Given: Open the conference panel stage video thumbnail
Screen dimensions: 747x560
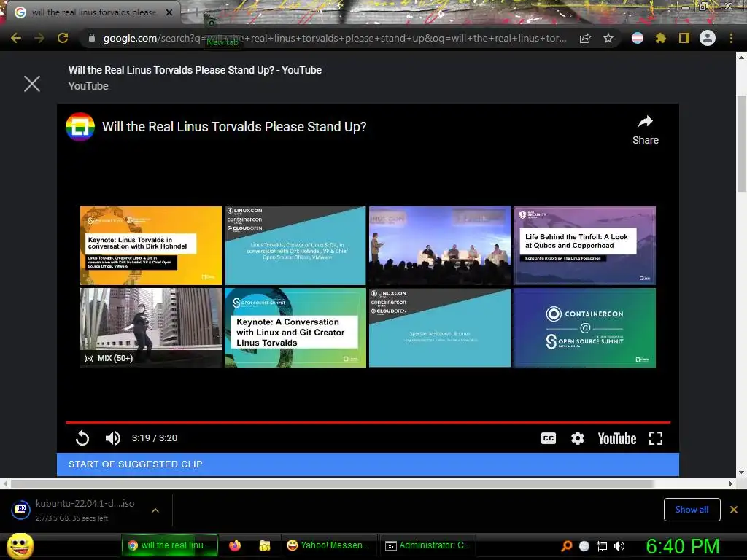Looking at the screenshot, I should coord(439,245).
